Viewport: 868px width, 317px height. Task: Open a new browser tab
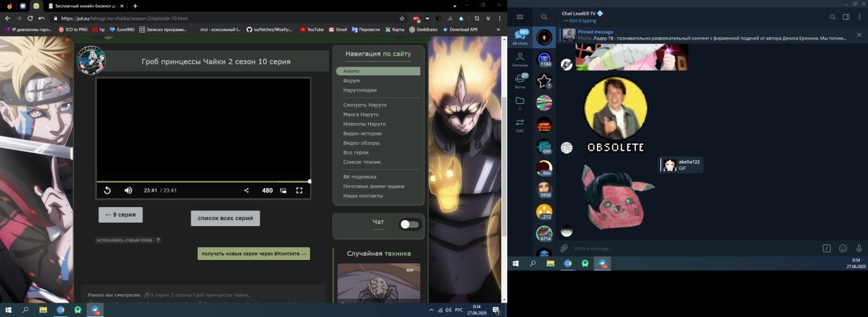135,5
